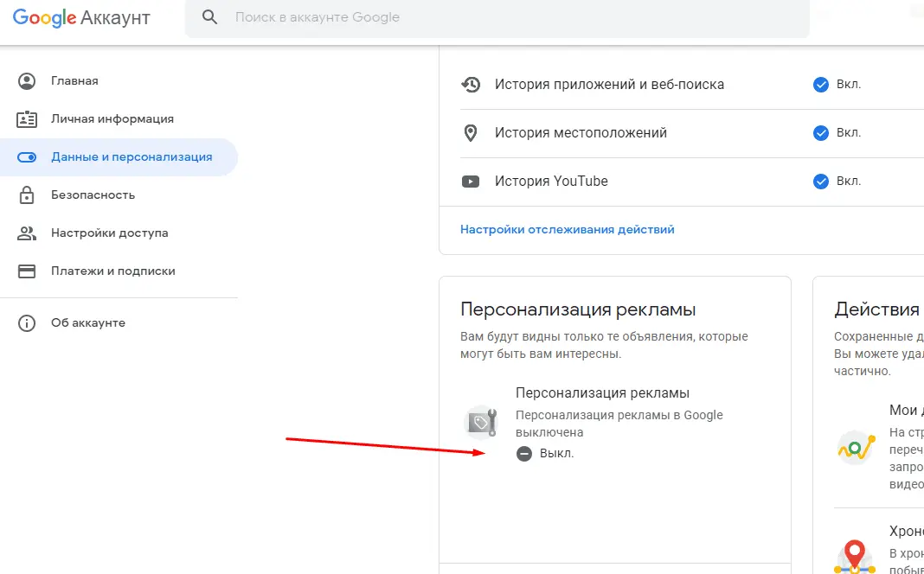
Task: Click the location history pin icon
Action: (x=471, y=133)
